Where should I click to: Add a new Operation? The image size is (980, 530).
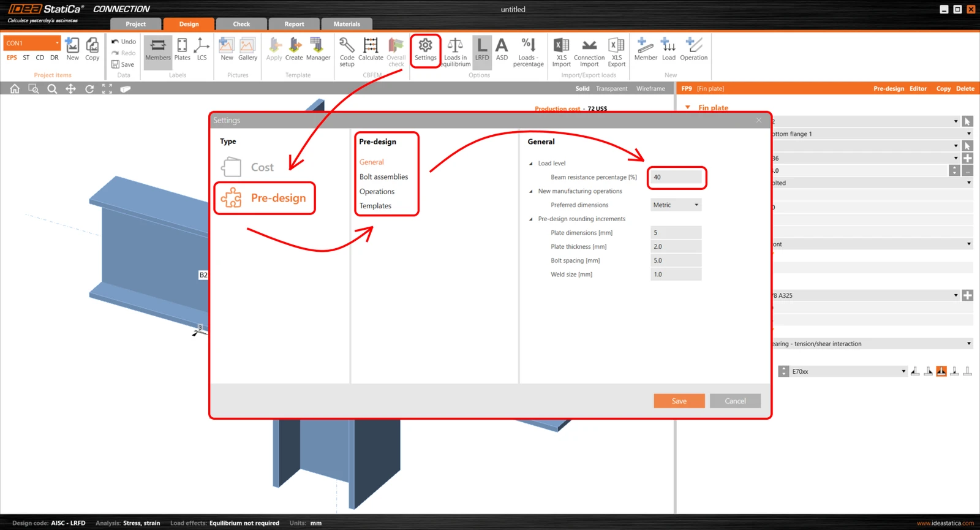pyautogui.click(x=693, y=50)
